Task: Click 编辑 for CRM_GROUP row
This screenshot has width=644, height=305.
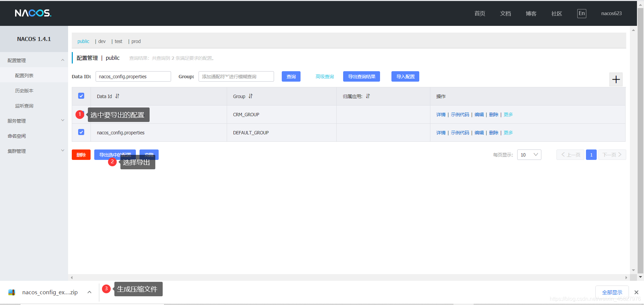Action: click(479, 115)
